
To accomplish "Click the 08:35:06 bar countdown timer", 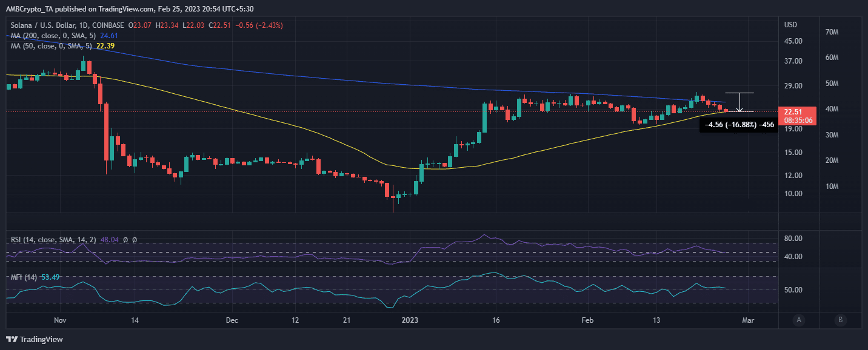I will click(797, 120).
